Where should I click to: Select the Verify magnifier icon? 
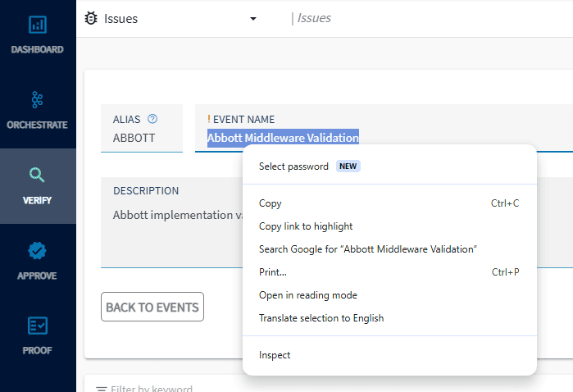click(37, 175)
